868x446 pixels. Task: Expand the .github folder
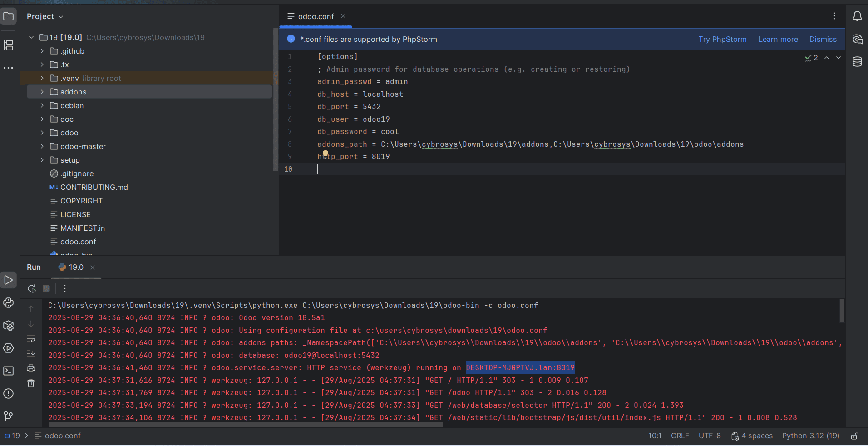coord(42,51)
